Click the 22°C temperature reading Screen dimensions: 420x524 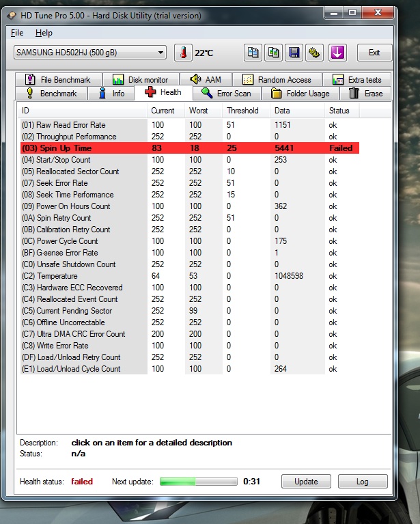(204, 53)
